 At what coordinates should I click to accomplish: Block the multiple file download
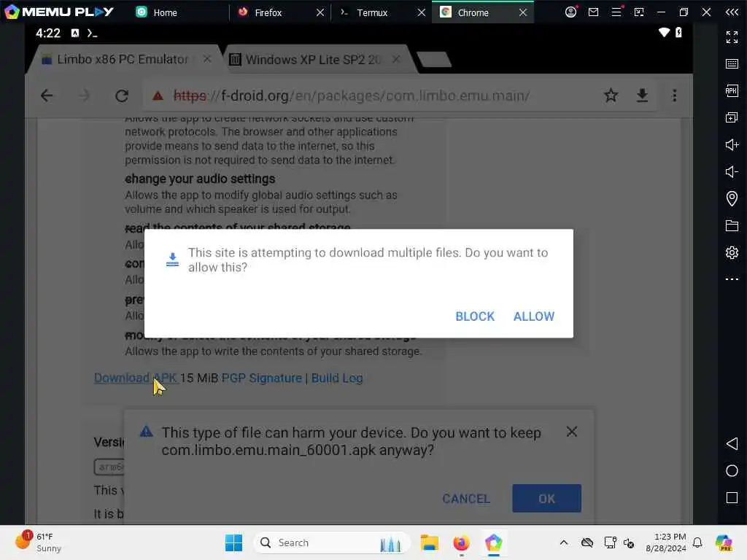(474, 316)
